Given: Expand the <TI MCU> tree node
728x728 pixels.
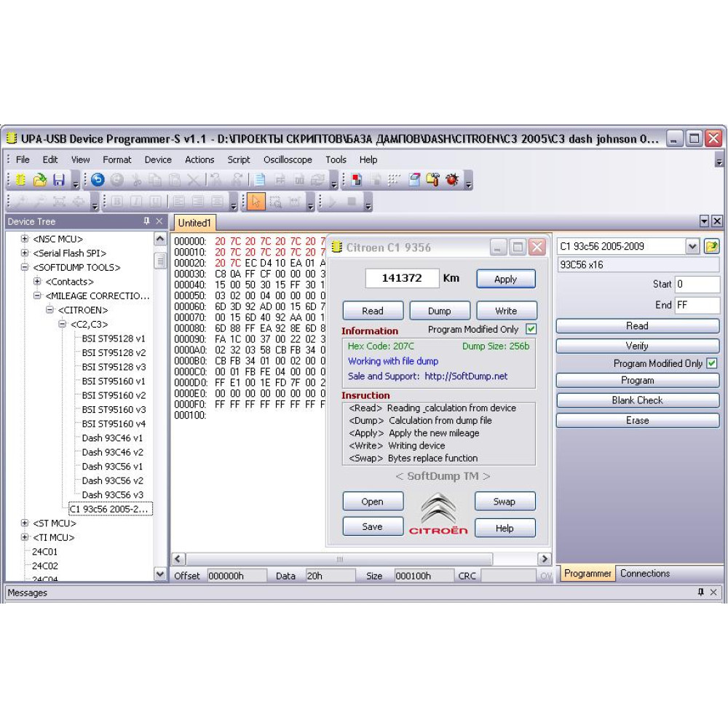Looking at the screenshot, I should pyautogui.click(x=25, y=537).
